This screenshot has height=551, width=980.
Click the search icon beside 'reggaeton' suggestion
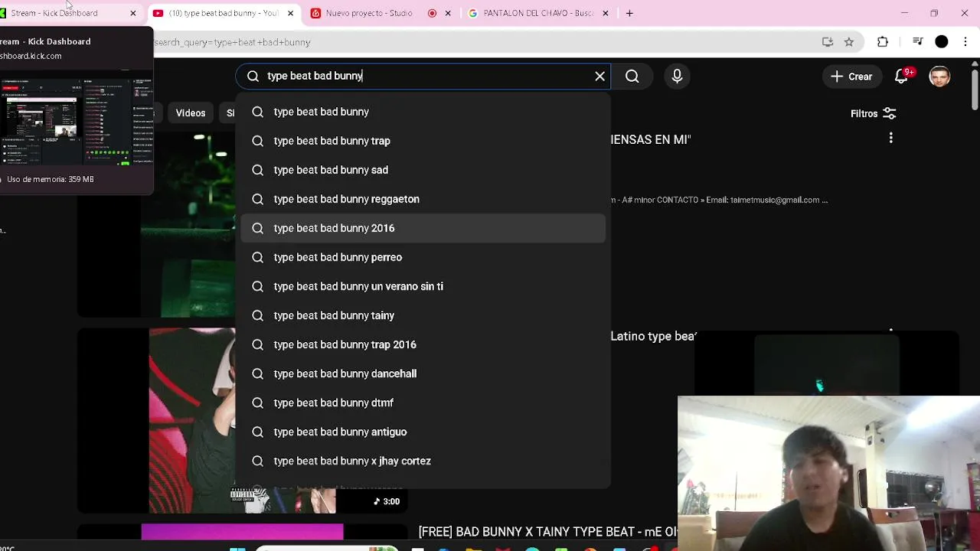coord(257,199)
